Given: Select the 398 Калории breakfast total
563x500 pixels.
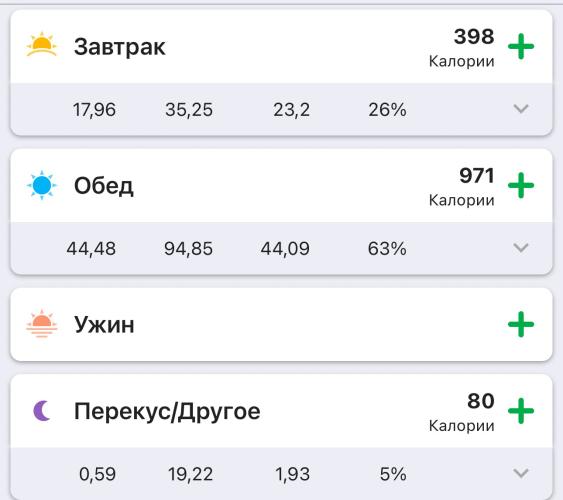Looking at the screenshot, I should (462, 47).
